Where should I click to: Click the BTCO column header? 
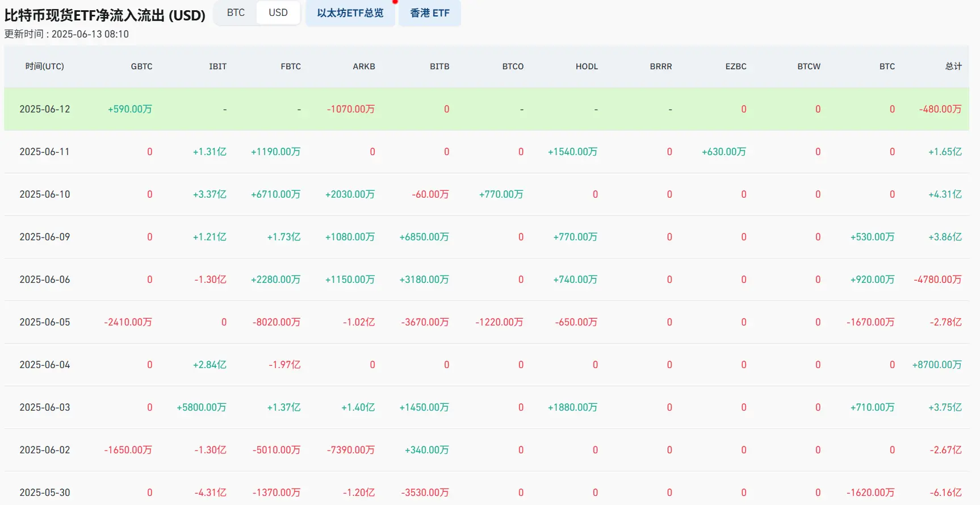tap(513, 66)
